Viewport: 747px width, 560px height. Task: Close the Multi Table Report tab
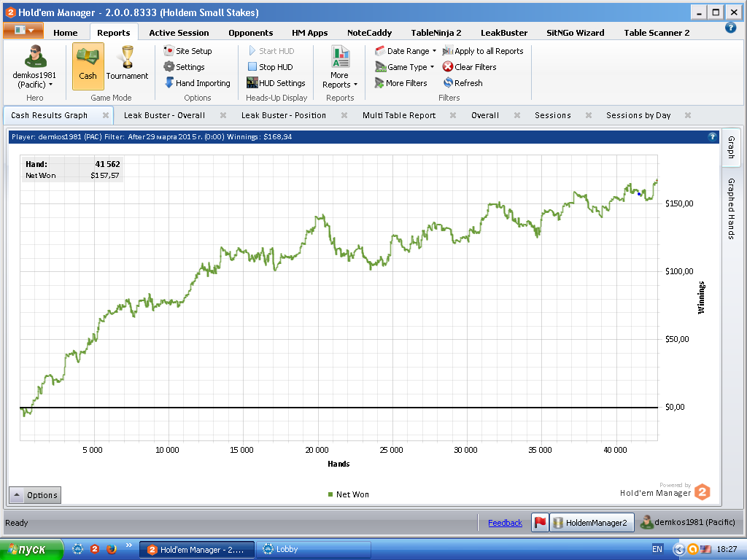click(453, 115)
